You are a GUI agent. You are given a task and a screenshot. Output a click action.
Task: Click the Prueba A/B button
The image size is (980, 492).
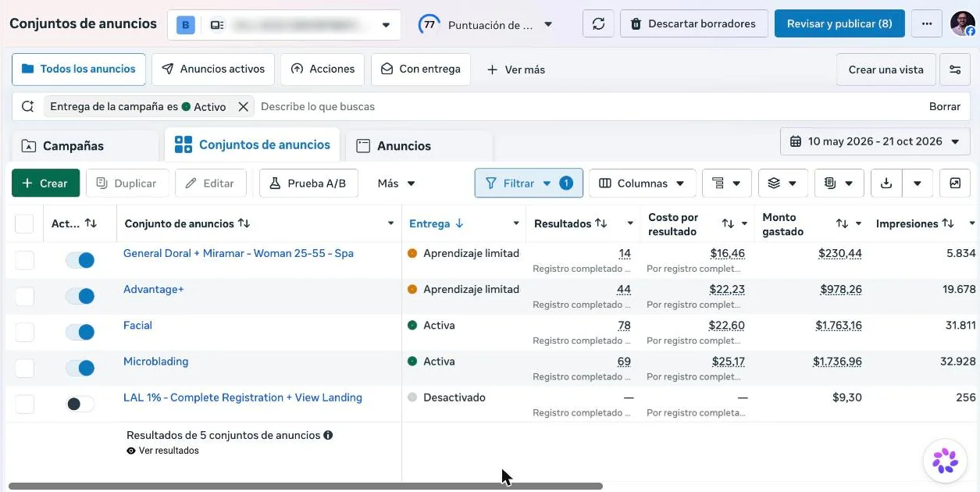[308, 184]
